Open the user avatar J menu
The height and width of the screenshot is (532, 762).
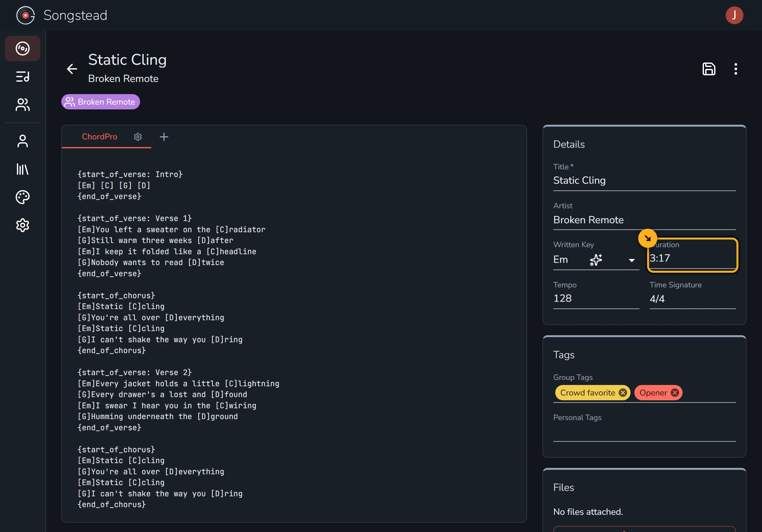tap(734, 15)
